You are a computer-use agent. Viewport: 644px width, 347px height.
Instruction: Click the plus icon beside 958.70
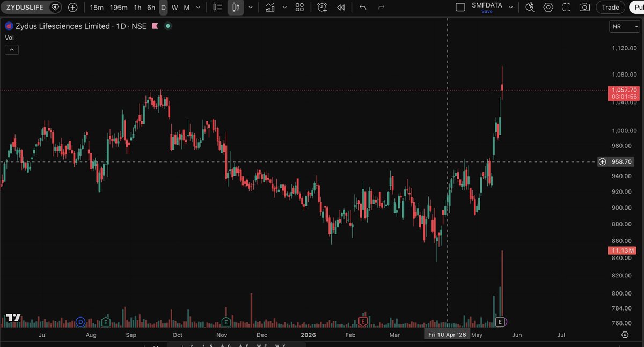click(603, 161)
